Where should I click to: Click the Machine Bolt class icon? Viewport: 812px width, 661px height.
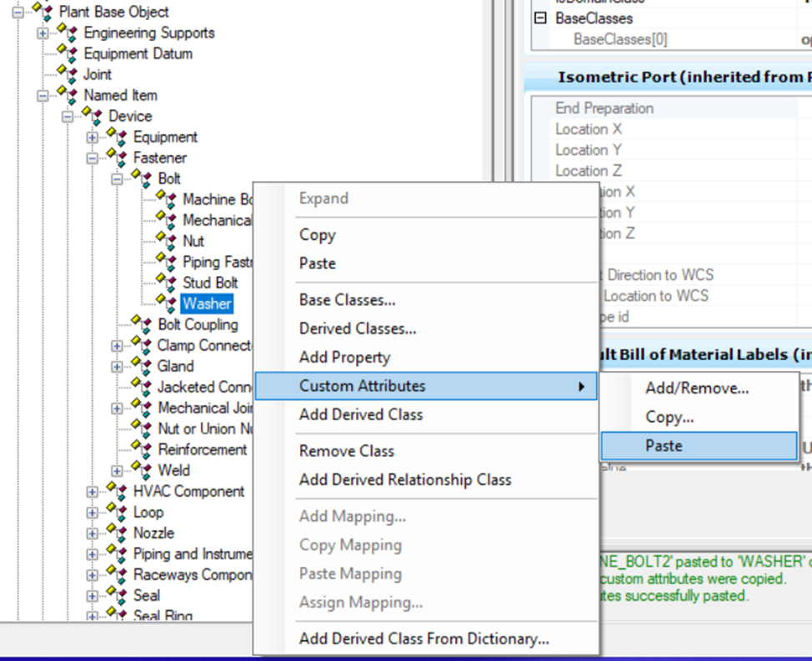pyautogui.click(x=166, y=199)
